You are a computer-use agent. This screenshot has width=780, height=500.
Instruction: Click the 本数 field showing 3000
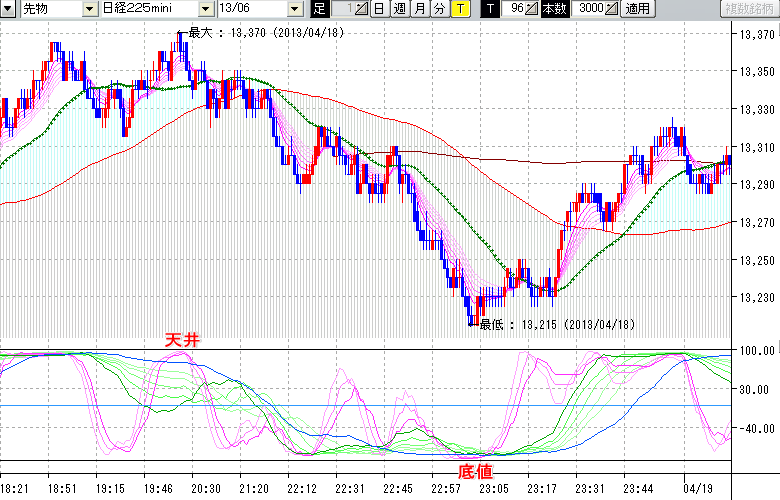pyautogui.click(x=590, y=9)
